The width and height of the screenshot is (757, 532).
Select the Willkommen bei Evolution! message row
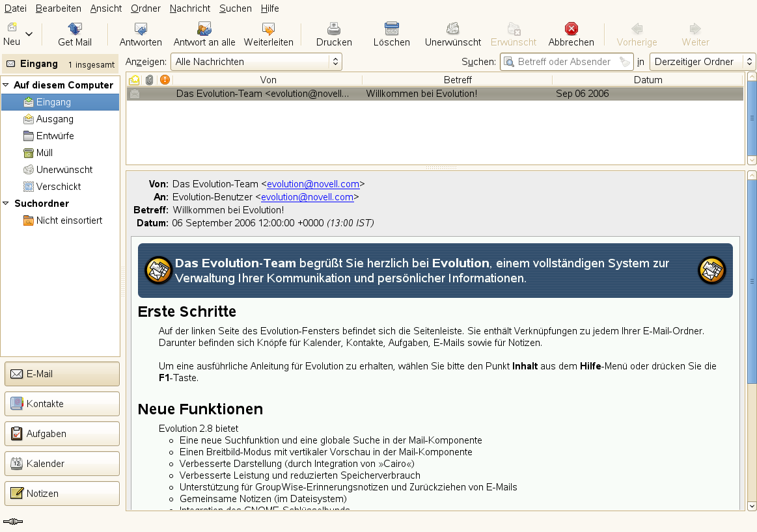(x=435, y=94)
